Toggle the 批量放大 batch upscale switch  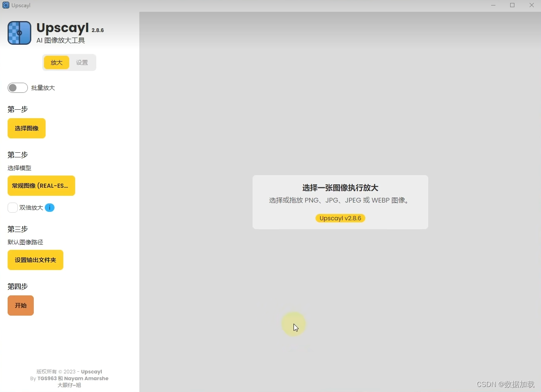(18, 88)
